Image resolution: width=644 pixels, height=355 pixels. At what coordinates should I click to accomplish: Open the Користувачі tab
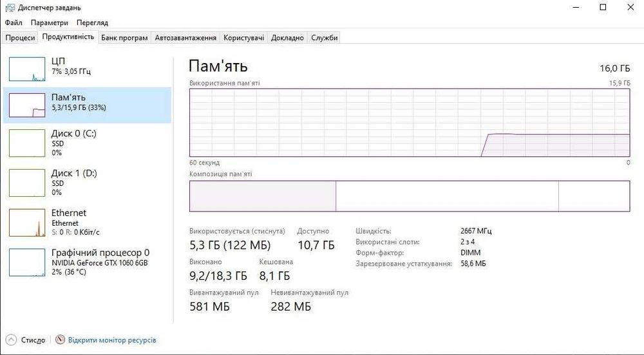pyautogui.click(x=243, y=38)
